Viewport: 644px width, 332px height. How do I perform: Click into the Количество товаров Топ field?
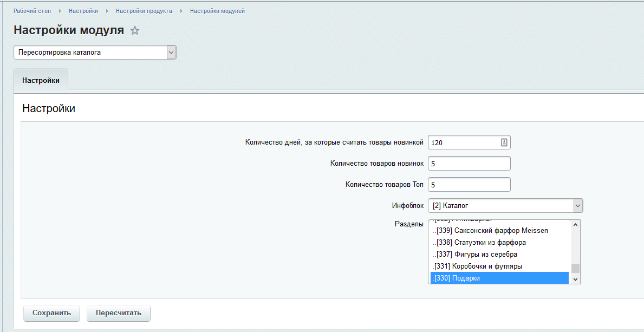469,185
